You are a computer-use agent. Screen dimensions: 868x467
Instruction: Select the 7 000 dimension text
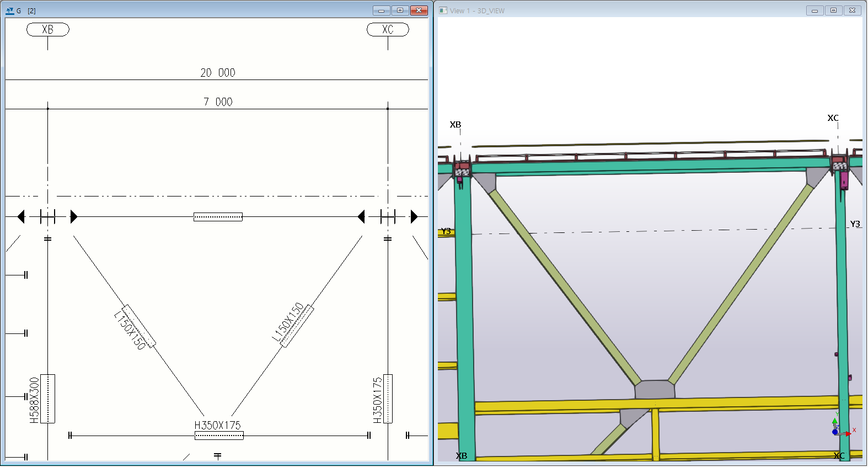218,102
